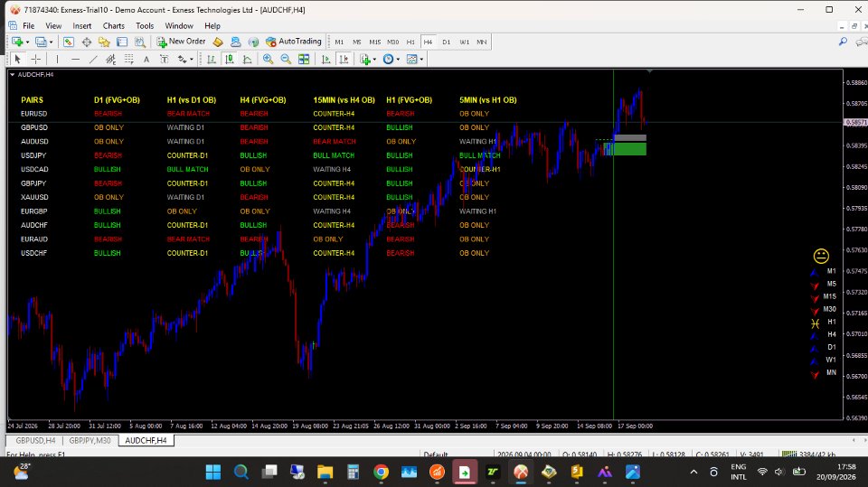Switch chart to M15 timeframe
868x487 pixels.
[374, 42]
